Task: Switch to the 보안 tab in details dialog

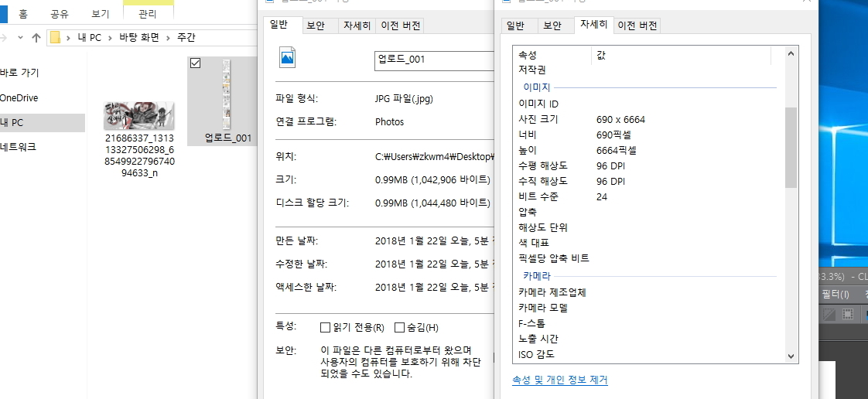Action: 552,26
